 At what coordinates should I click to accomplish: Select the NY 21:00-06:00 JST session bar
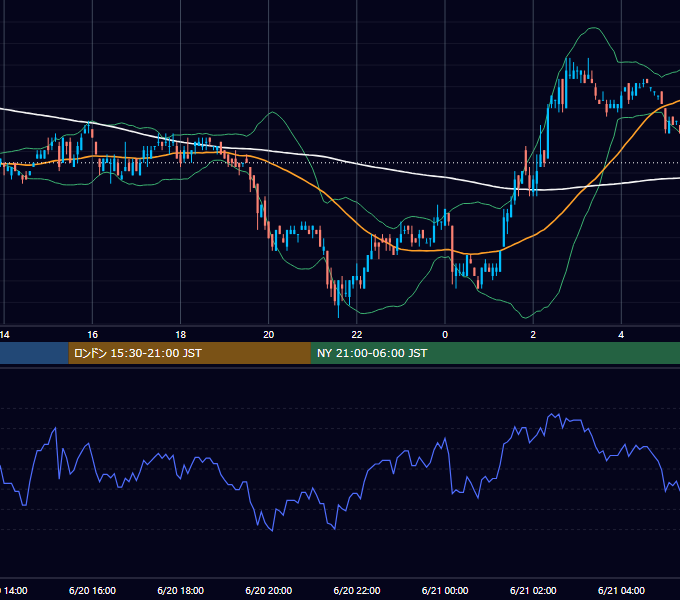[495, 353]
